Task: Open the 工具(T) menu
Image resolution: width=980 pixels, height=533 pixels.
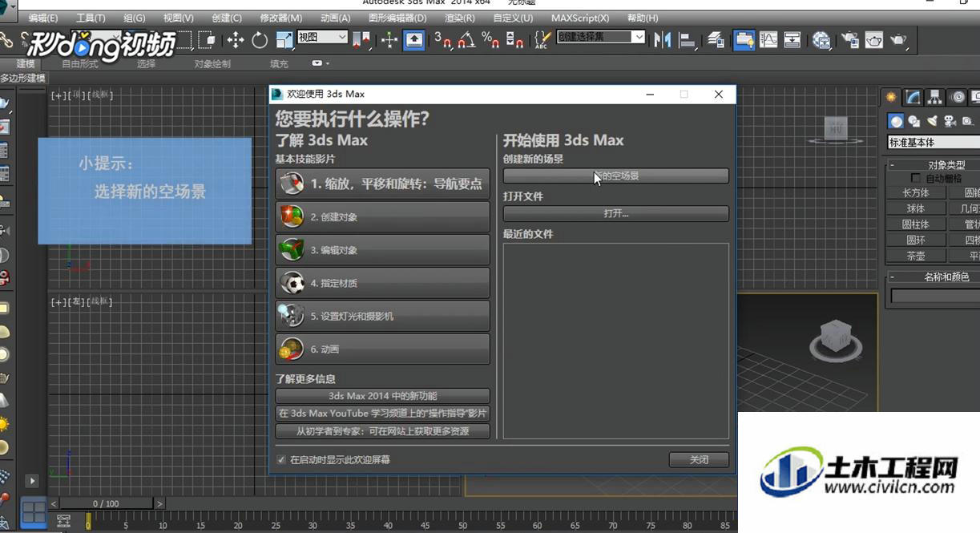Action: point(91,18)
